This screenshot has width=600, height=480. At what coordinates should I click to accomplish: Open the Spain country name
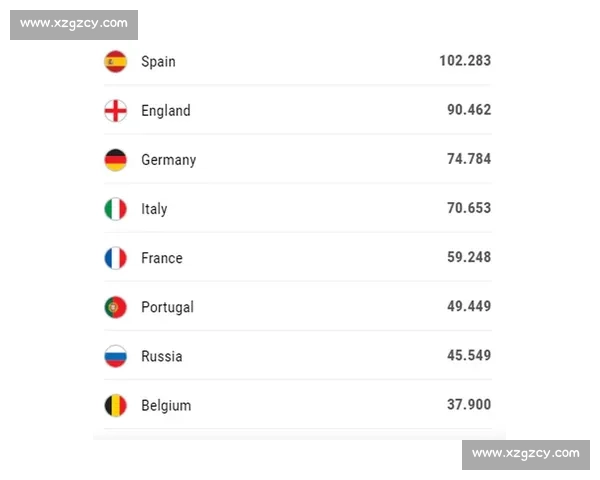click(158, 61)
